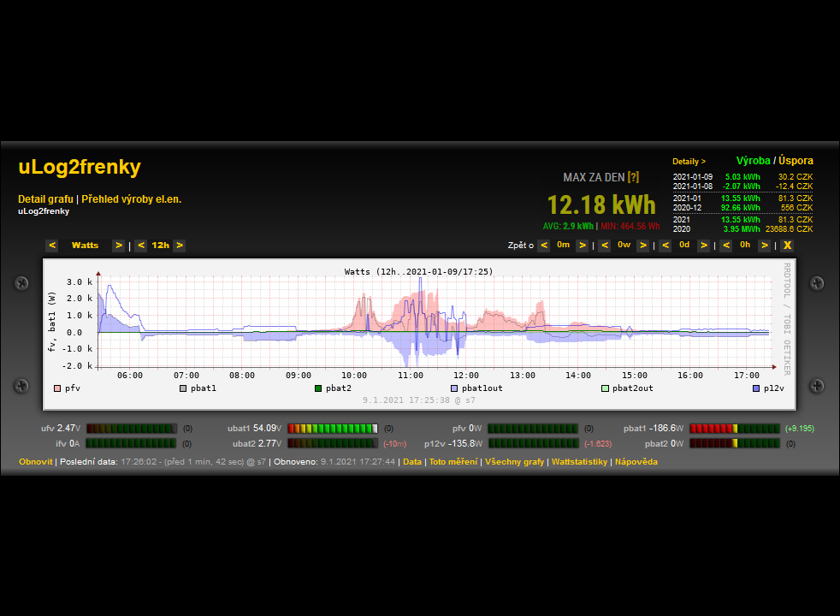Click the X reset offset button
Image resolution: width=840 pixels, height=616 pixels.
[x=787, y=246]
